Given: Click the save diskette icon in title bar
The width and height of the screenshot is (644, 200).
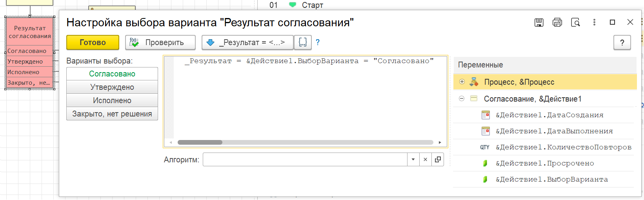Looking at the screenshot, I should pos(539,22).
